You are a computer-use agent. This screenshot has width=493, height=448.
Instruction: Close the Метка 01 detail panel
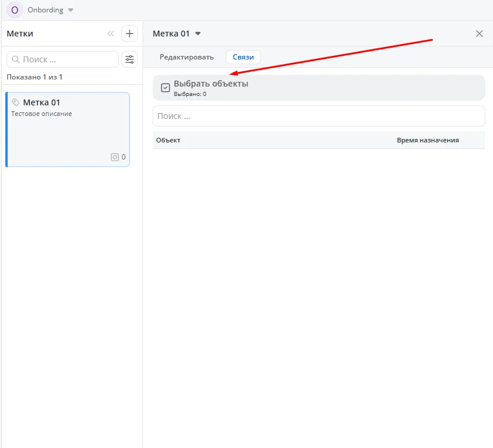coord(479,34)
